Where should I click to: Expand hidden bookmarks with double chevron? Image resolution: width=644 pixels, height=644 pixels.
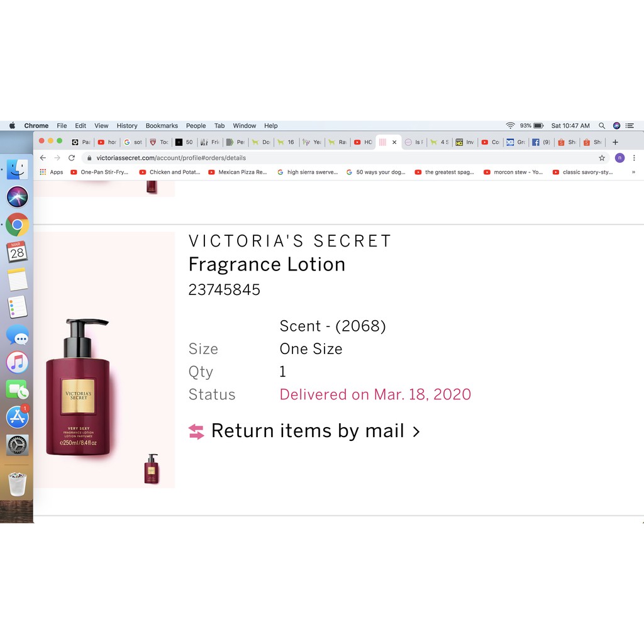tap(633, 172)
